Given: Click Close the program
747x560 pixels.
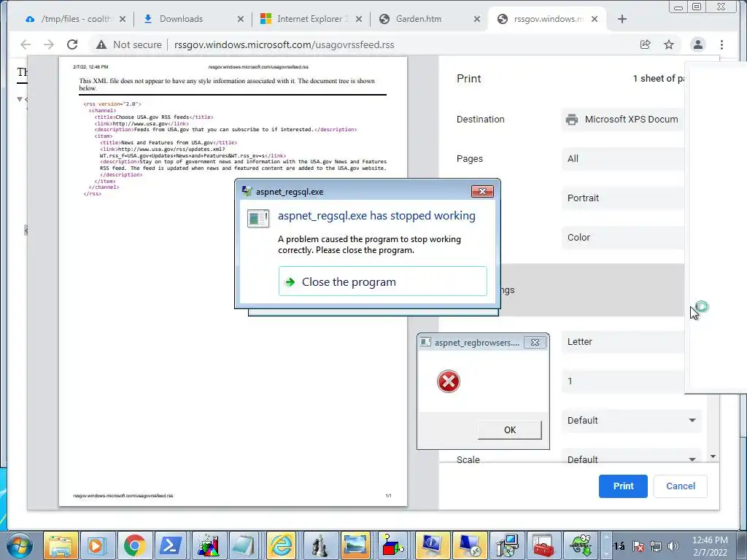Looking at the screenshot, I should tap(382, 281).
